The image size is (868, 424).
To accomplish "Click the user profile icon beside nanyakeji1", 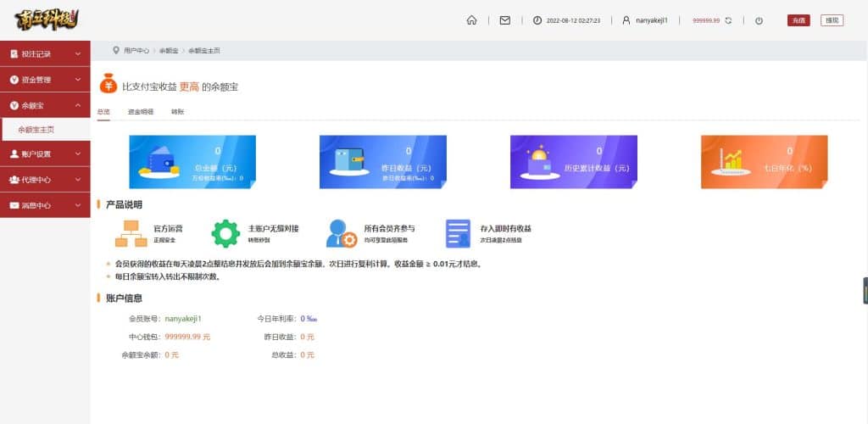I will pyautogui.click(x=626, y=20).
